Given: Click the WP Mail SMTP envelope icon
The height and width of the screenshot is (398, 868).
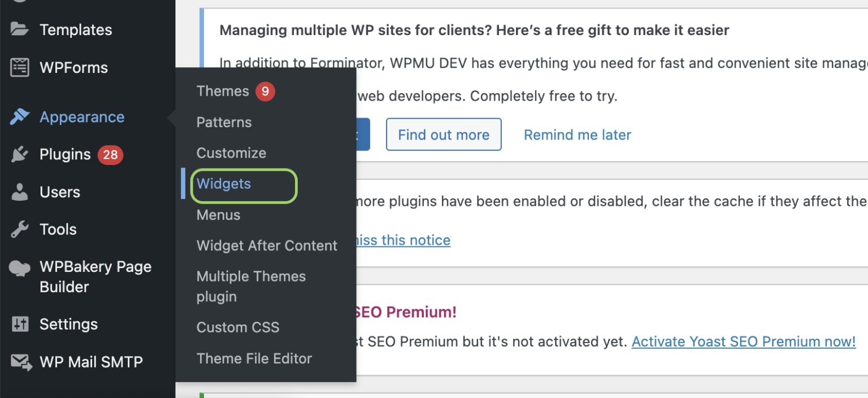Looking at the screenshot, I should (19, 362).
